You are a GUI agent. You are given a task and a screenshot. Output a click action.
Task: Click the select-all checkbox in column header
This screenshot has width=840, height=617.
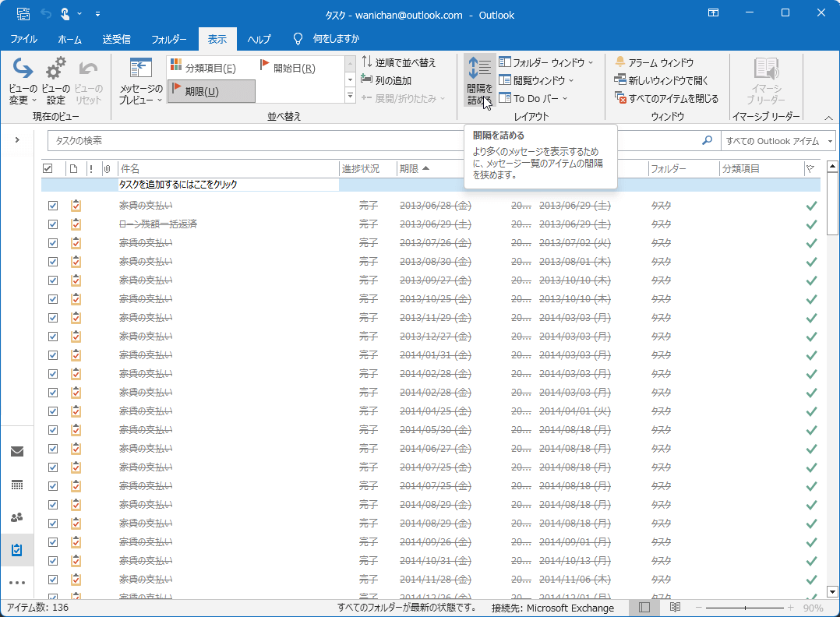point(48,168)
